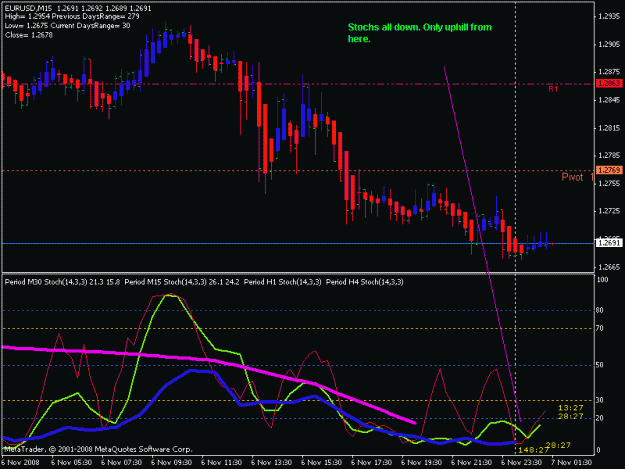Click the '6 Nov 15:30' time axis label

pos(322,463)
